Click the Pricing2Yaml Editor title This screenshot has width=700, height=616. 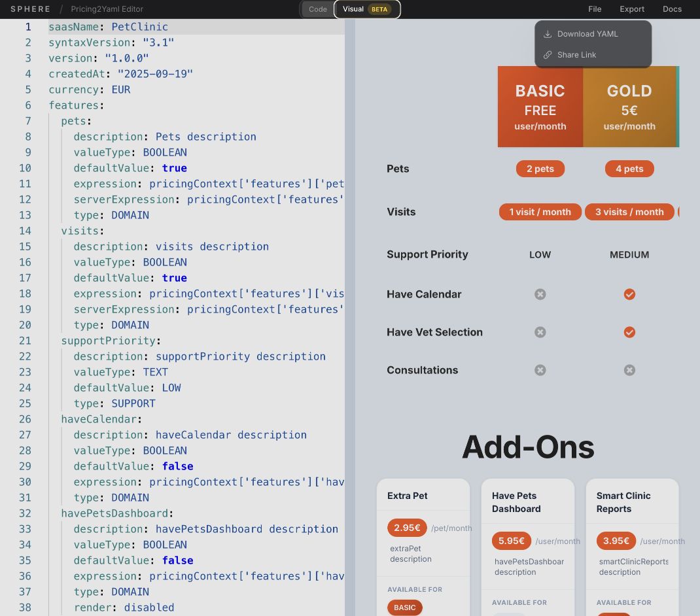(107, 9)
